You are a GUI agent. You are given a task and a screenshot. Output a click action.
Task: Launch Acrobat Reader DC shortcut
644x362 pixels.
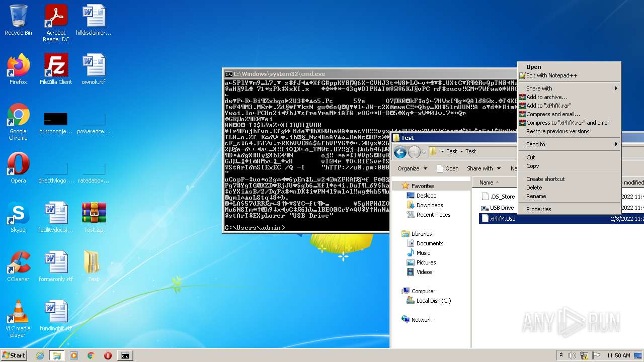tap(56, 24)
